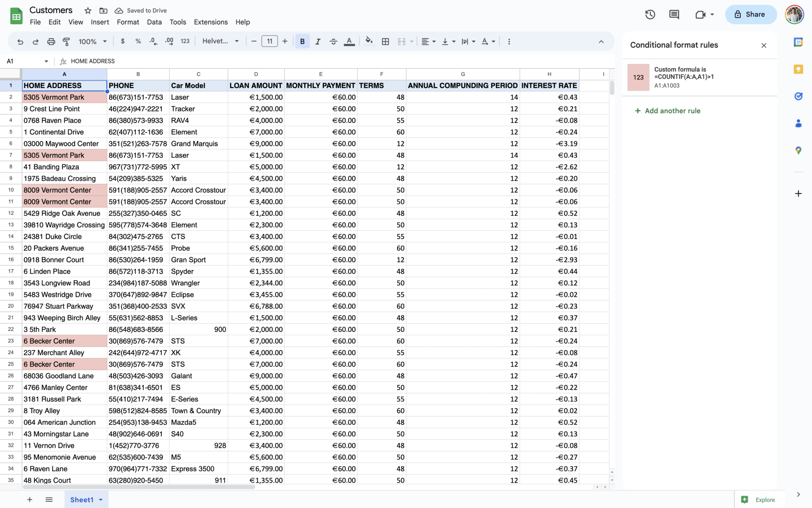This screenshot has width=812, height=508.
Task: Expand the Helvetica font dropdown
Action: coord(220,41)
